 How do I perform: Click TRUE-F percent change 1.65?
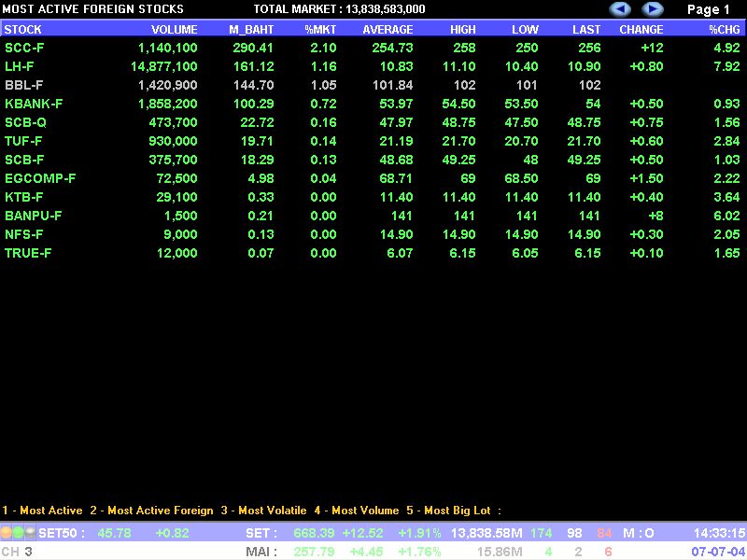pos(727,253)
